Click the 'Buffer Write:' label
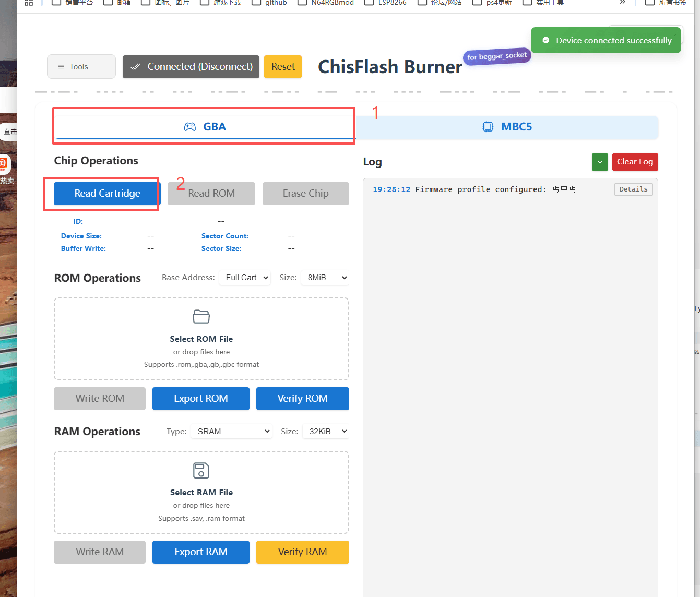This screenshot has height=597, width=700. click(84, 248)
